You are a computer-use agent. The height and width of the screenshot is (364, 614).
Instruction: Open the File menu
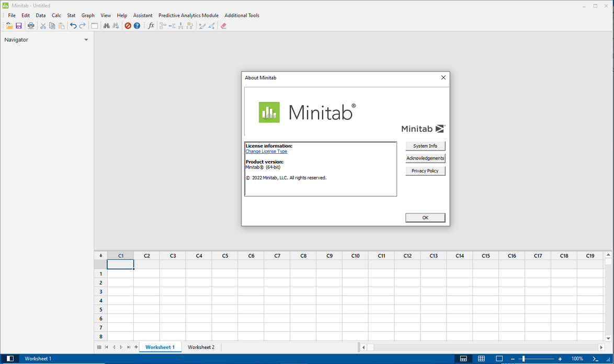click(12, 15)
